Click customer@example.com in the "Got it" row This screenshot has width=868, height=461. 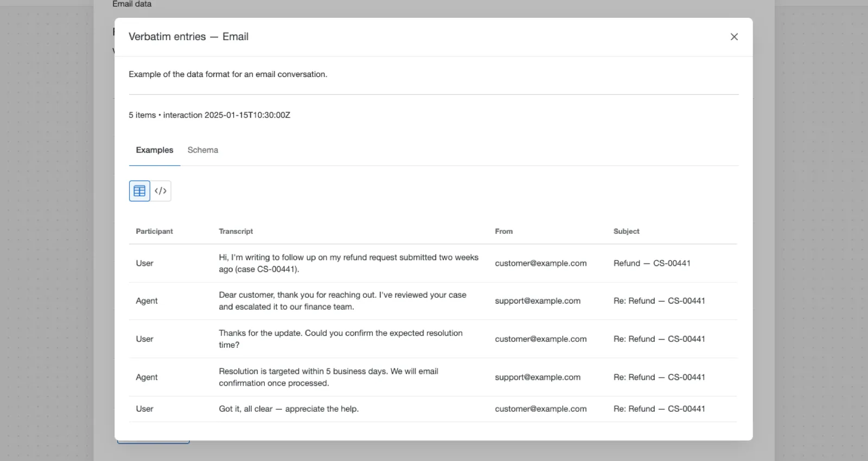[541, 409]
